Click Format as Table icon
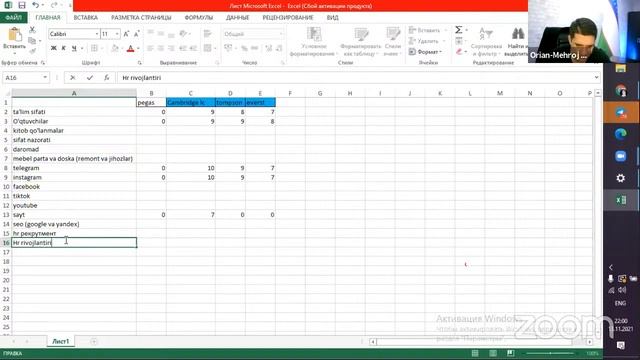Viewport: 640px width, 360px height. click(361, 34)
